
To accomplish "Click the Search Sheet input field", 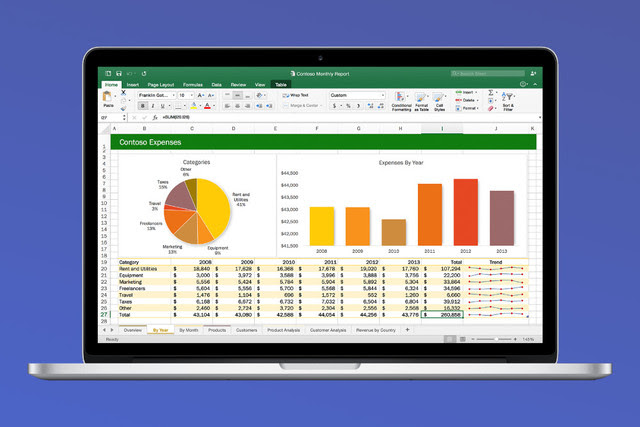I will (488, 73).
